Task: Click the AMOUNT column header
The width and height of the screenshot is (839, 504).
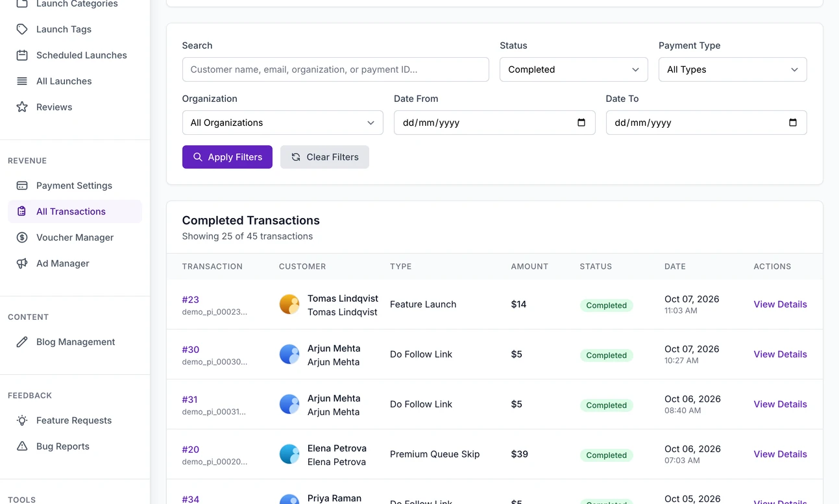Action: pos(529,267)
